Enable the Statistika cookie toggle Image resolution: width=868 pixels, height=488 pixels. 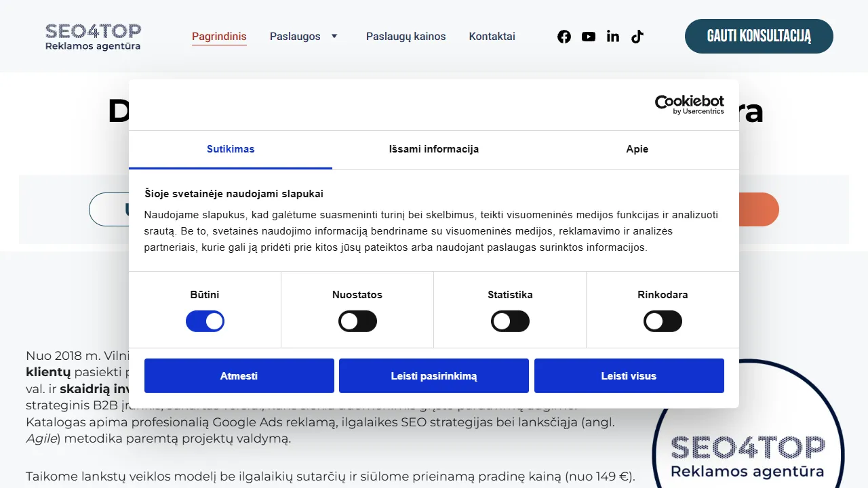pos(510,321)
